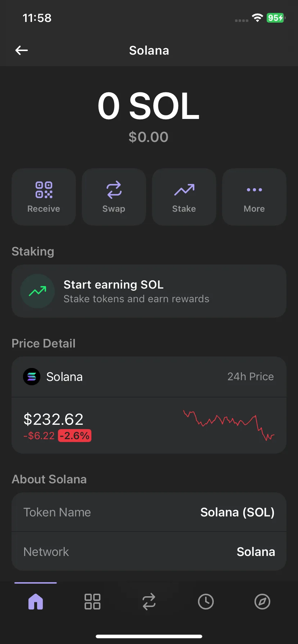Screen dimensions: 298x644
Task: Tap the Swap arrows button
Action: [114, 197]
